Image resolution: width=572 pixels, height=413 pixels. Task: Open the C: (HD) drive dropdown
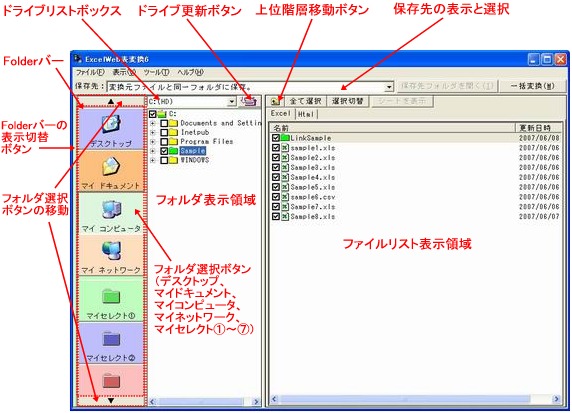(232, 101)
